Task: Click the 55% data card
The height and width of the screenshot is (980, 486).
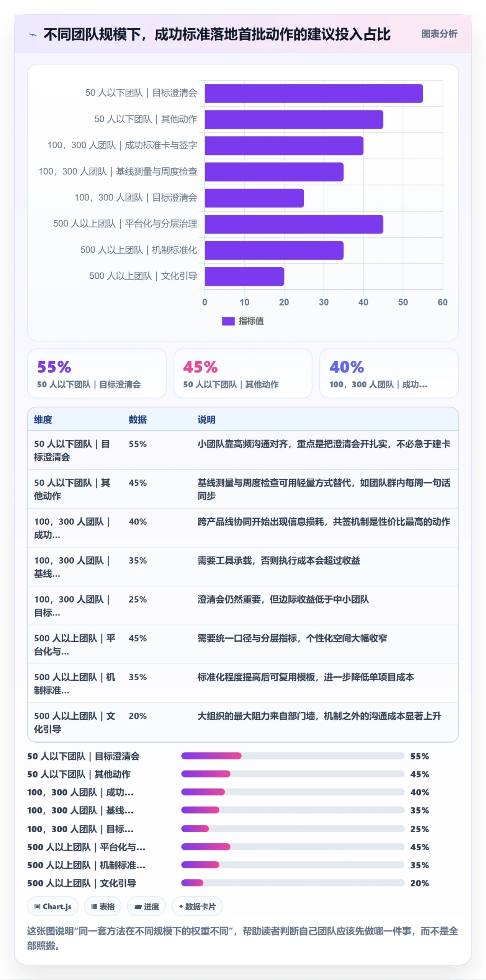Action: 97,373
